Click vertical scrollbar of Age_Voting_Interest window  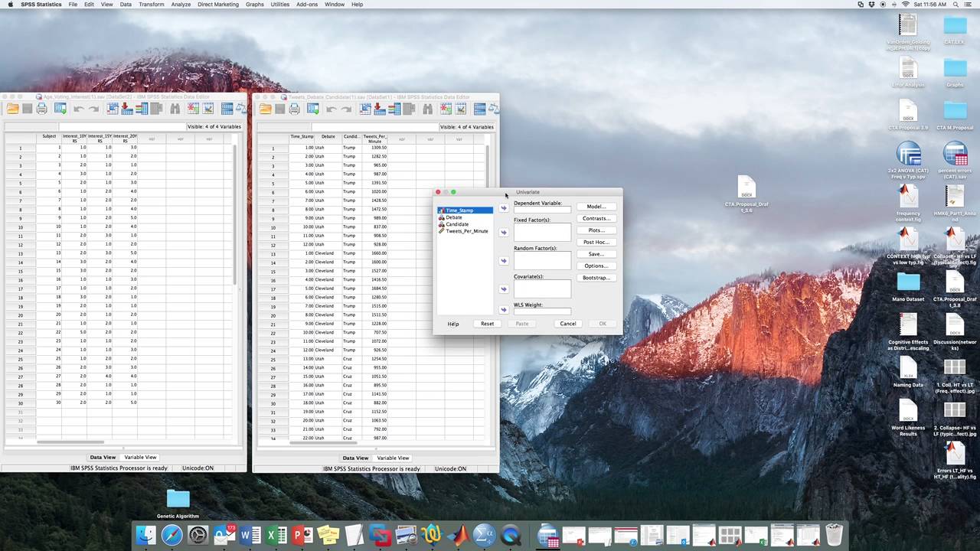click(x=235, y=216)
